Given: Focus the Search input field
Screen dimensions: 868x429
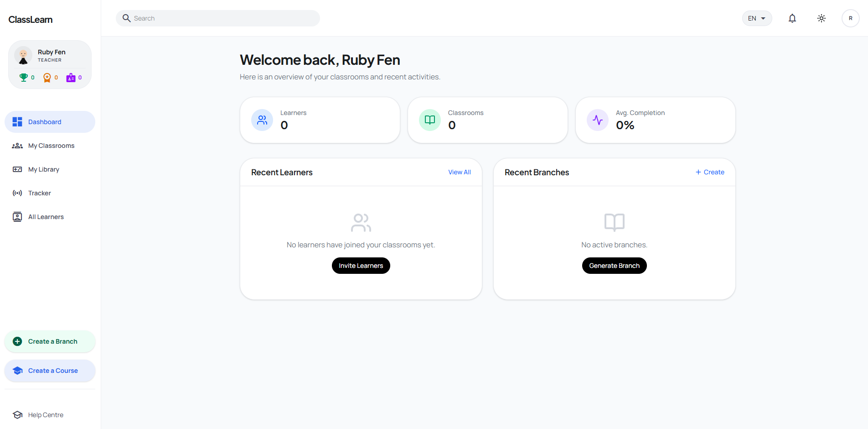Looking at the screenshot, I should [x=218, y=18].
